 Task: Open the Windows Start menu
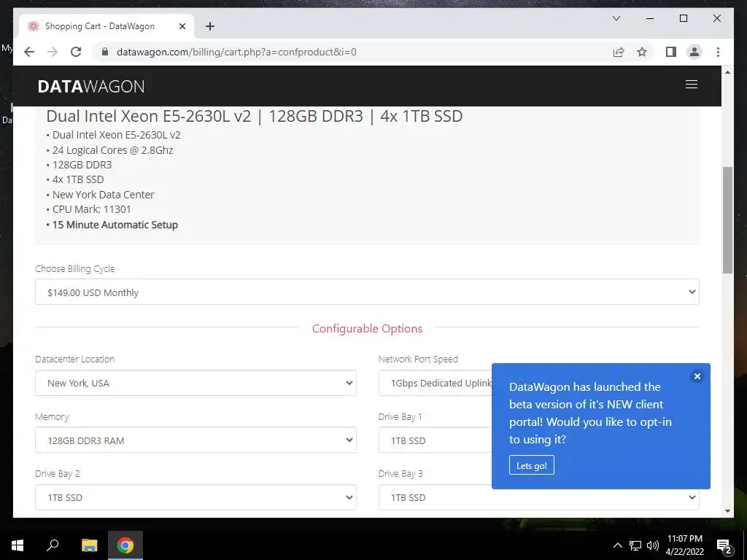[x=18, y=545]
